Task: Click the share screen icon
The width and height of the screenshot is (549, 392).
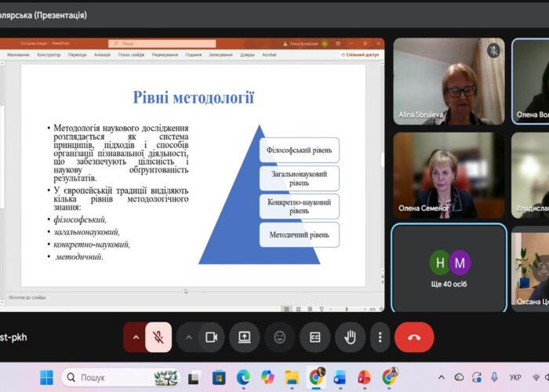Action: click(x=244, y=337)
